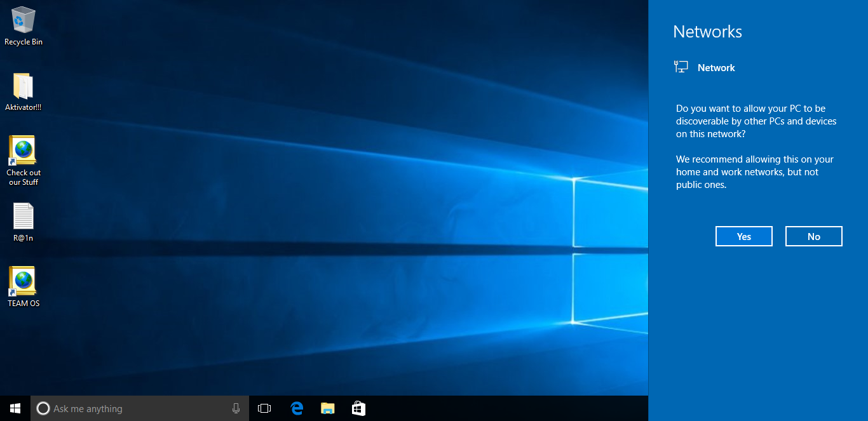The height and width of the screenshot is (421, 868).
Task: Launch Microsoft Edge from the taskbar
Action: pyautogui.click(x=296, y=408)
